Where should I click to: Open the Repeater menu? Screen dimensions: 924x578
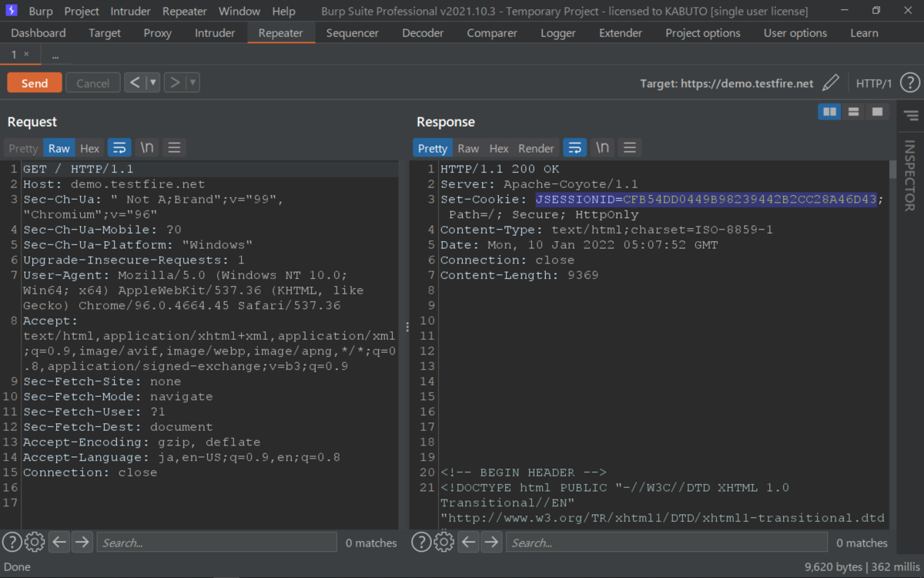tap(185, 11)
